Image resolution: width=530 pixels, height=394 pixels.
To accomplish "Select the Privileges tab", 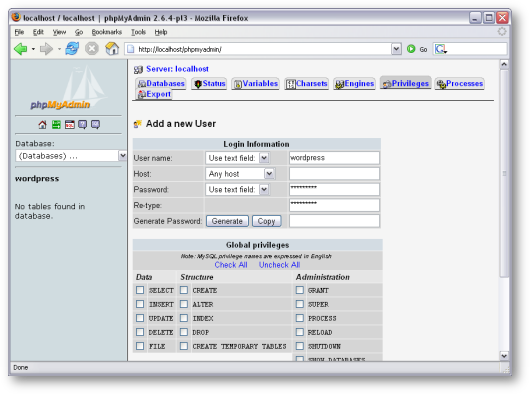I will 406,83.
